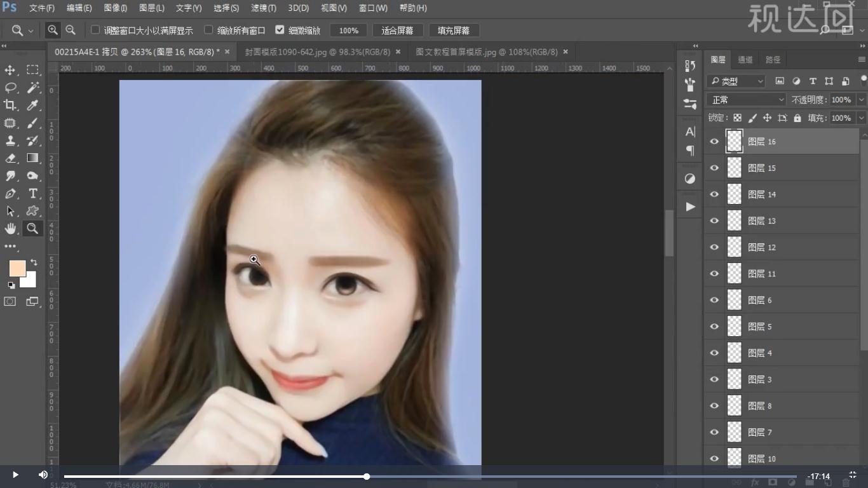Swap foreground and background colors
The width and height of the screenshot is (868, 488).
pos(34,262)
